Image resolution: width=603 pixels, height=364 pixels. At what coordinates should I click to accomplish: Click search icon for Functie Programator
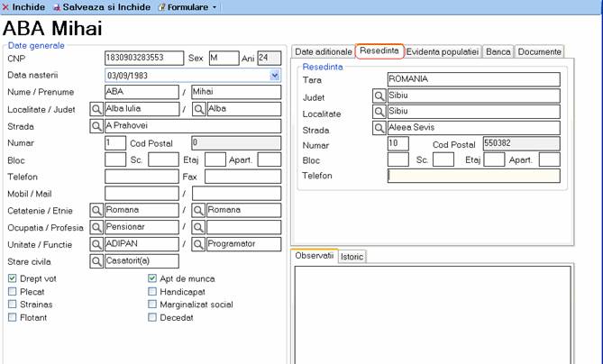pyautogui.click(x=198, y=244)
